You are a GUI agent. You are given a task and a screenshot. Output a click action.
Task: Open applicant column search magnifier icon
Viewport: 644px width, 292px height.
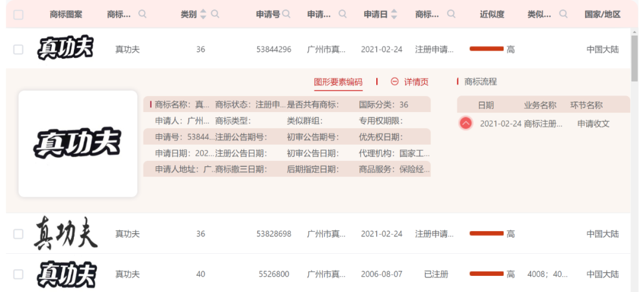[x=342, y=14]
